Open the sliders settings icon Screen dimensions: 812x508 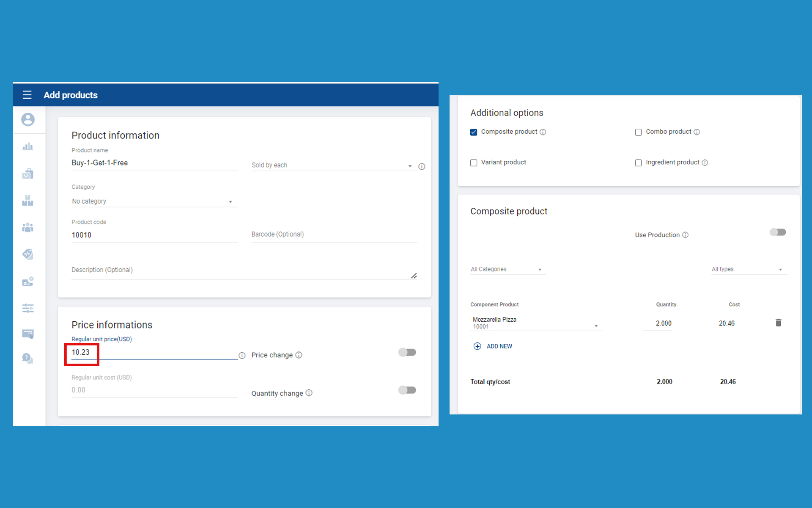click(28, 308)
